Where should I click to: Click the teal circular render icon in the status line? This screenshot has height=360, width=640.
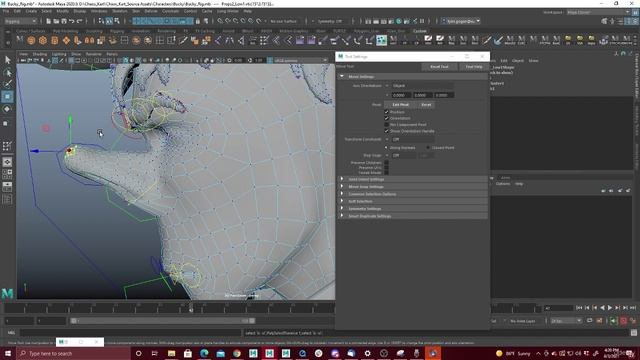point(399,21)
